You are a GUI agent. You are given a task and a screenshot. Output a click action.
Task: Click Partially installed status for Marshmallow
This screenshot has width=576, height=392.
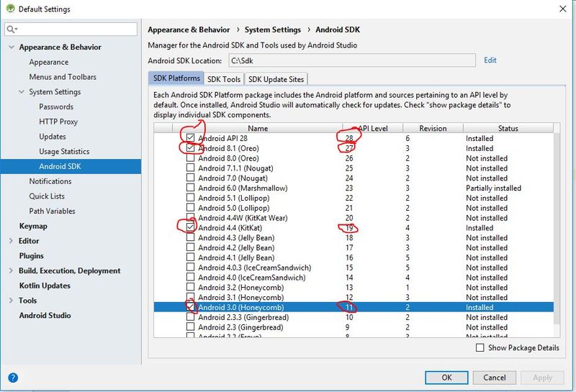(x=493, y=188)
